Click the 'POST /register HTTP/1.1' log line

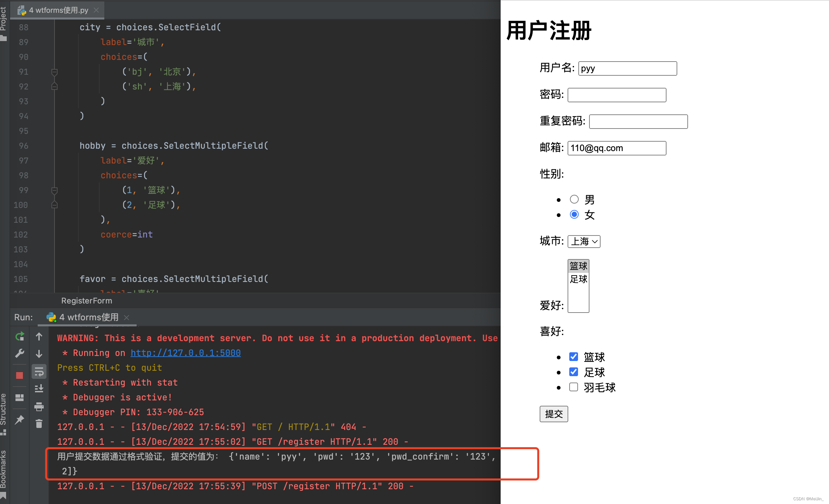point(235,486)
